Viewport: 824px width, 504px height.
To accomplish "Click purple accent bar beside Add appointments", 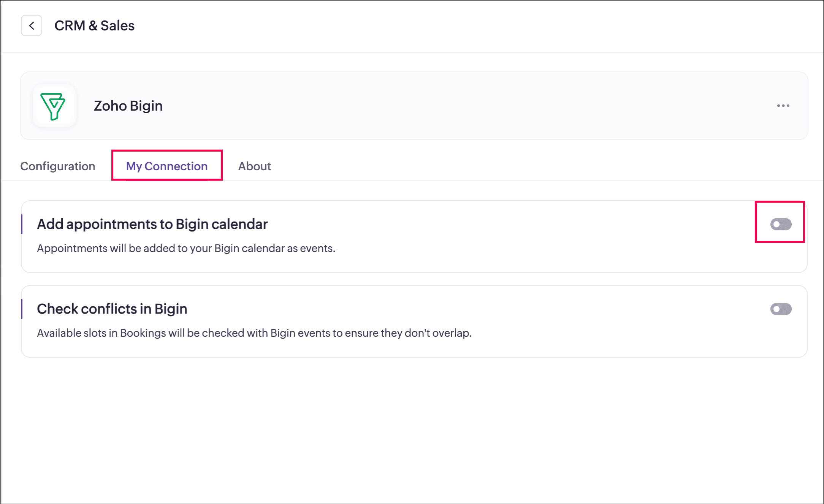I will [x=22, y=224].
